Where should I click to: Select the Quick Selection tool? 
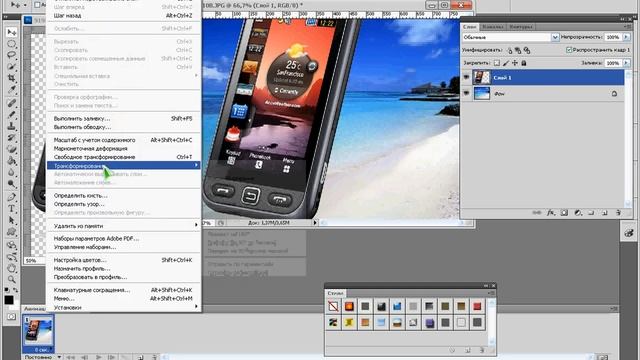(11, 67)
